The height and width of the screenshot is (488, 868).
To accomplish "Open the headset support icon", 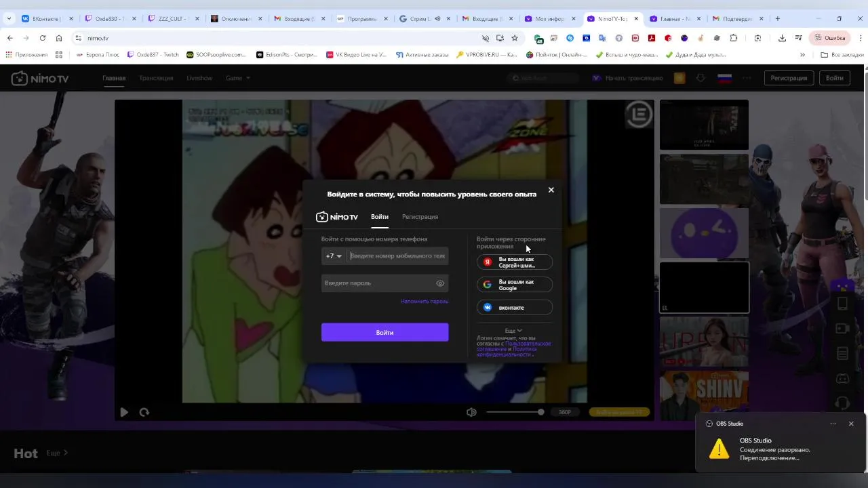I will click(x=842, y=403).
